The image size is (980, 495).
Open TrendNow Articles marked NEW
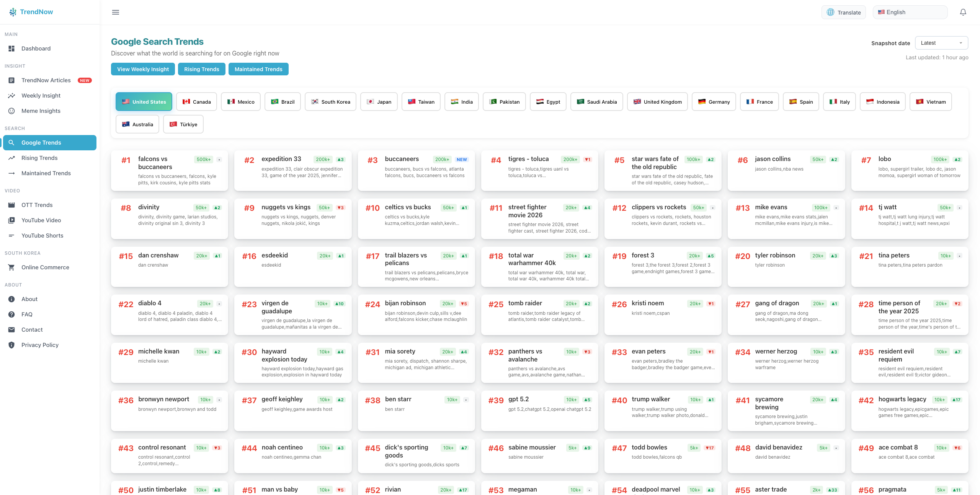[x=46, y=80]
